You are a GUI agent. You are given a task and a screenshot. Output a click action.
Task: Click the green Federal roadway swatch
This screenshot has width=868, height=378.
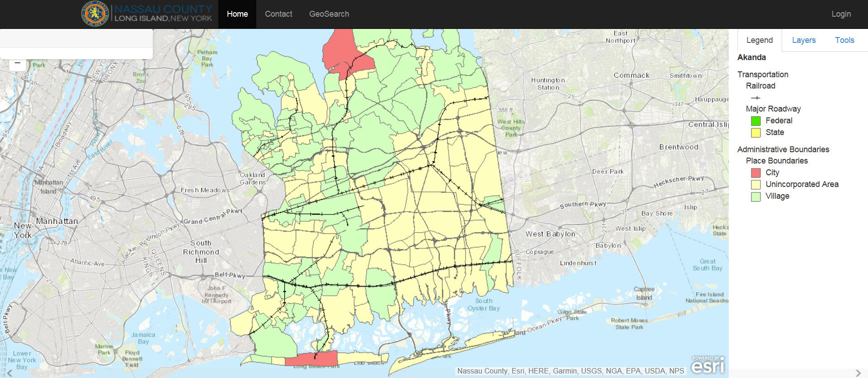pos(755,121)
